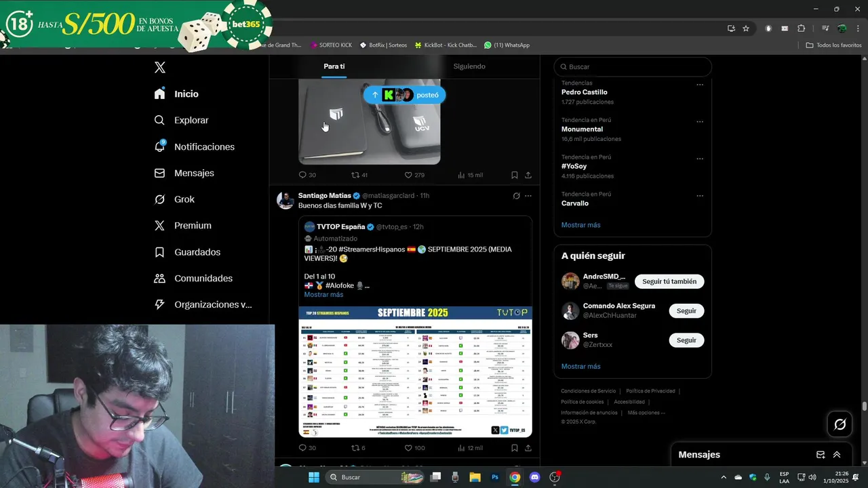
Task: Bookmark the UCV notebook post
Action: pyautogui.click(x=515, y=175)
